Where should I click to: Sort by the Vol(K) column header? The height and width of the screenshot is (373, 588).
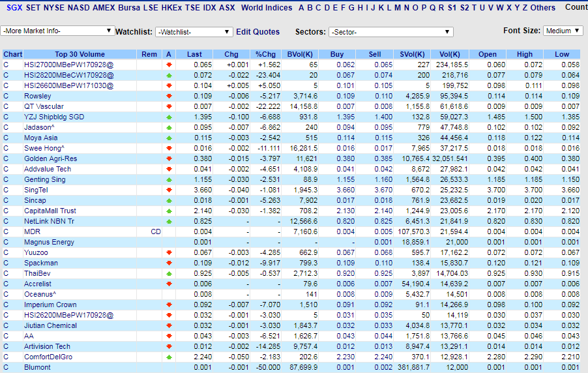click(x=450, y=54)
